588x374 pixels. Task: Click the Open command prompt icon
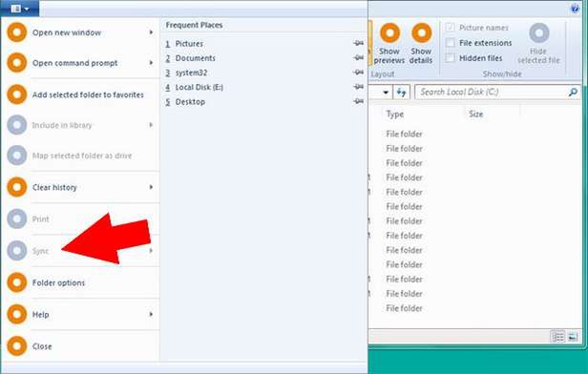(x=17, y=63)
